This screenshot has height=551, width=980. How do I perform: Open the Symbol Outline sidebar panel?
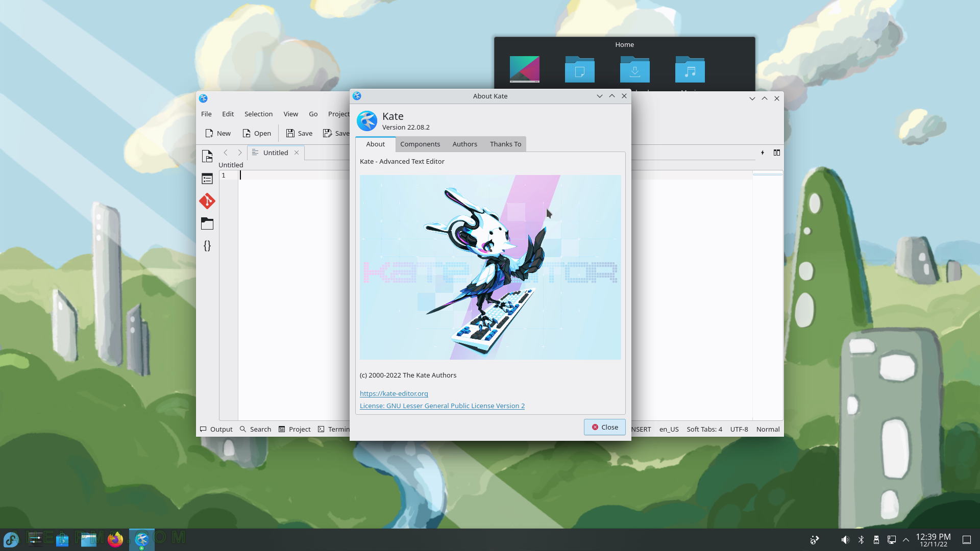point(207,179)
